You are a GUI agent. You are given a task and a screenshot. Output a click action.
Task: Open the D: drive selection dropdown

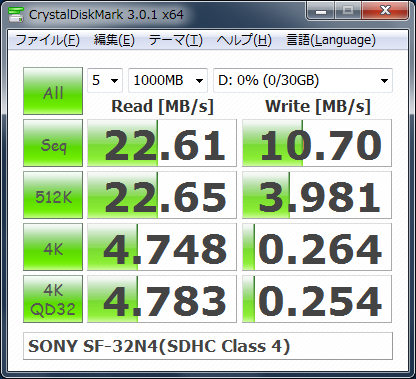[303, 80]
